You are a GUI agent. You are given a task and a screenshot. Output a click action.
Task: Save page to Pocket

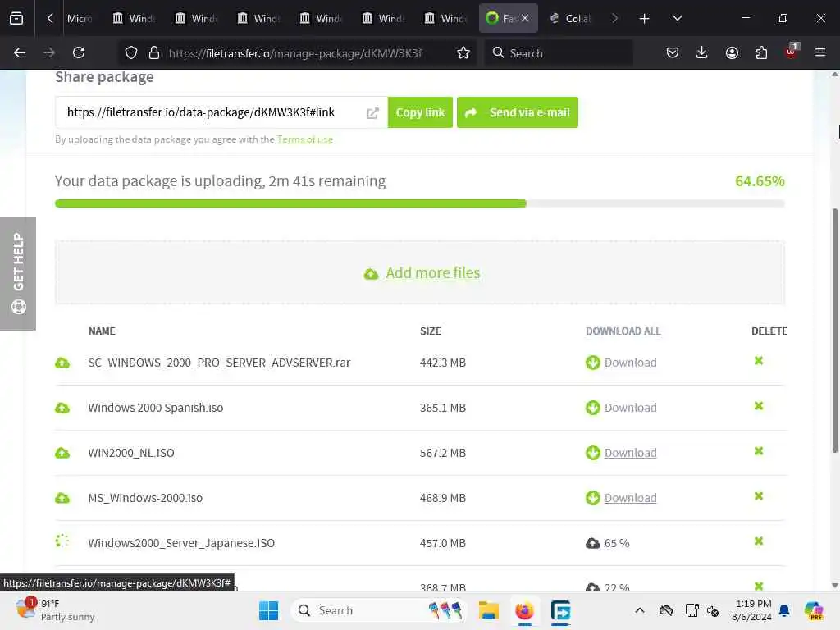click(673, 53)
